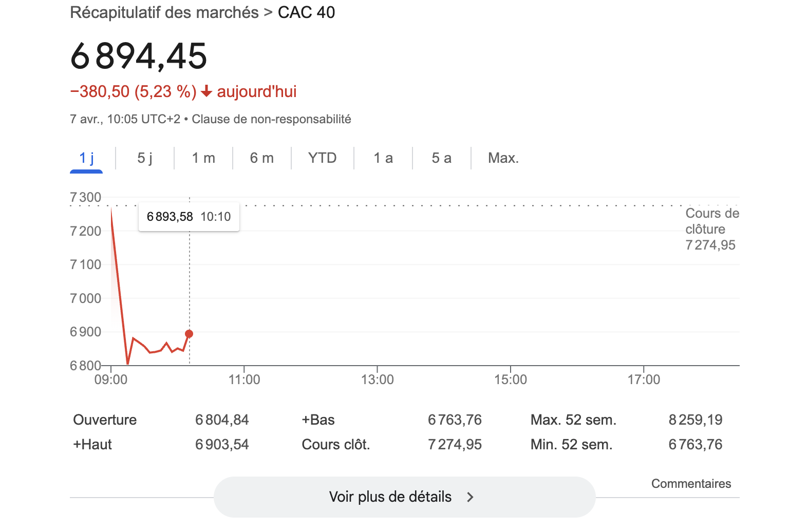Open Clause de non-responsabilité link
Image resolution: width=789 pixels, height=532 pixels.
(271, 119)
